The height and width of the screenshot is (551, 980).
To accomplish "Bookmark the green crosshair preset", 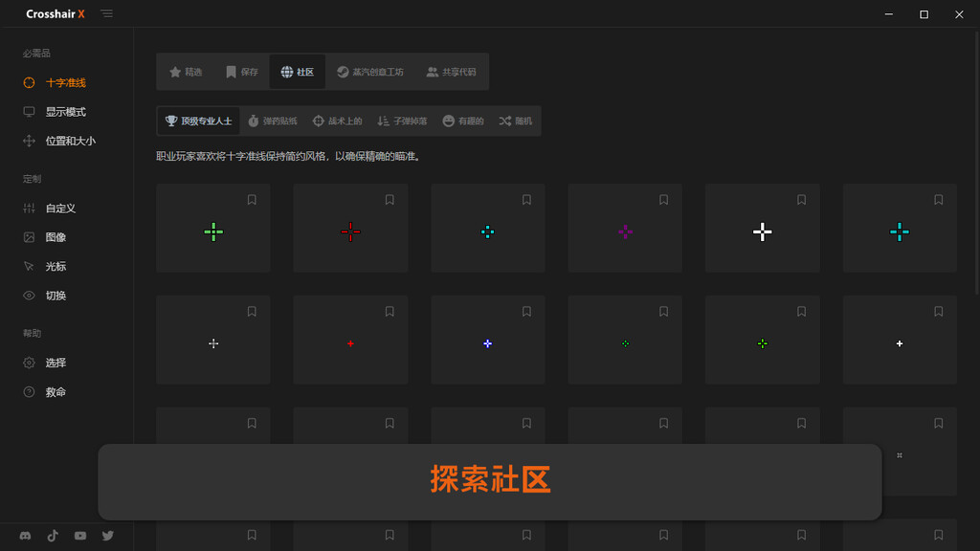I will (253, 200).
